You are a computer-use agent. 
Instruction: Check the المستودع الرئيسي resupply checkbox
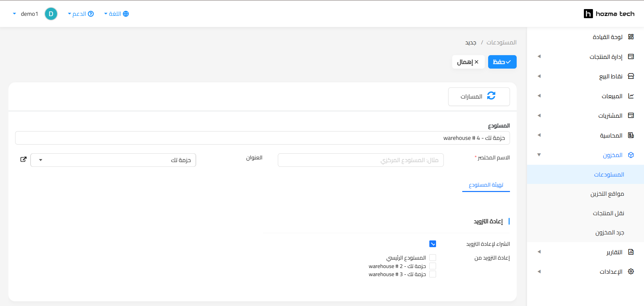[x=432, y=258]
